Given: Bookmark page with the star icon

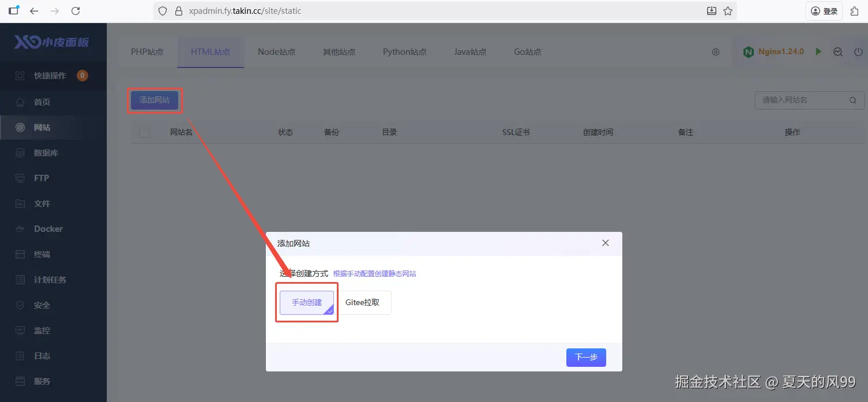Looking at the screenshot, I should click(728, 11).
